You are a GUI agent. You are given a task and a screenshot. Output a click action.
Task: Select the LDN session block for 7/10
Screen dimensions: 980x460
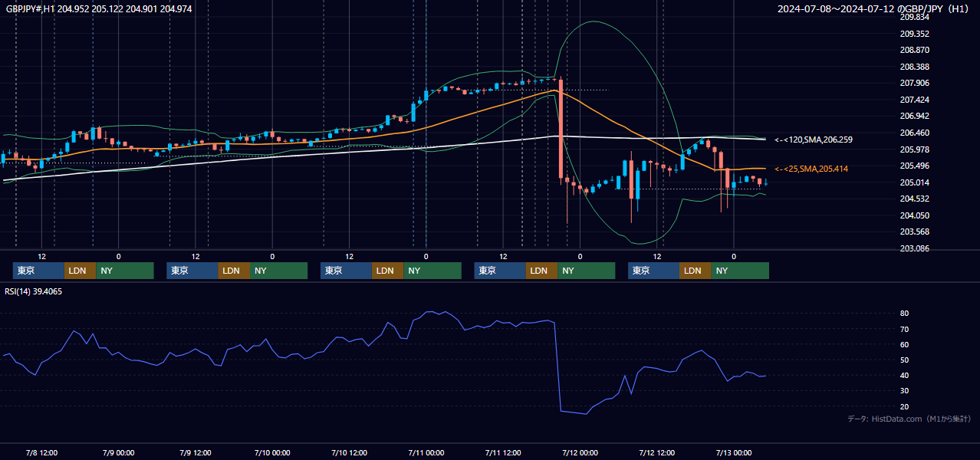pos(387,271)
